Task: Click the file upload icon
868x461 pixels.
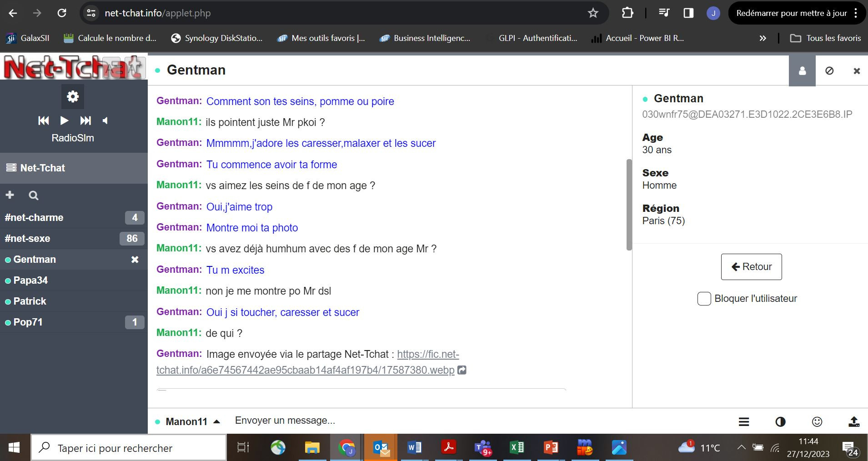Action: point(854,421)
